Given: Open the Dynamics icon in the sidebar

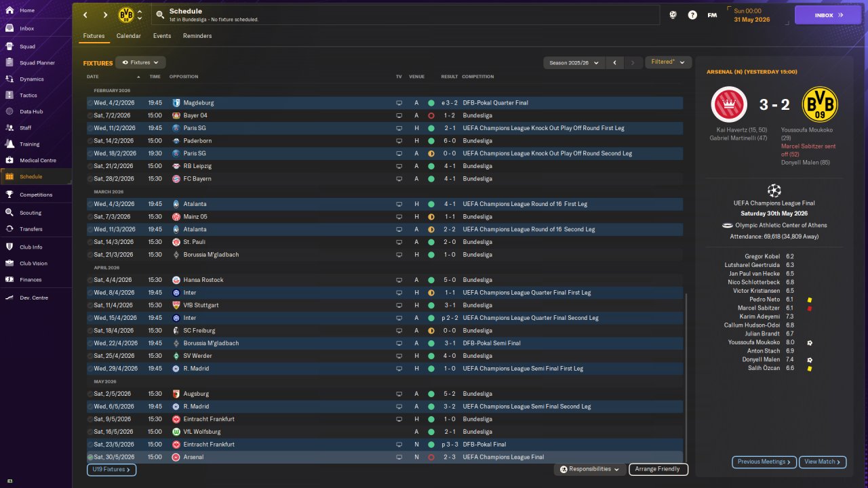Looking at the screenshot, I should 9,79.
